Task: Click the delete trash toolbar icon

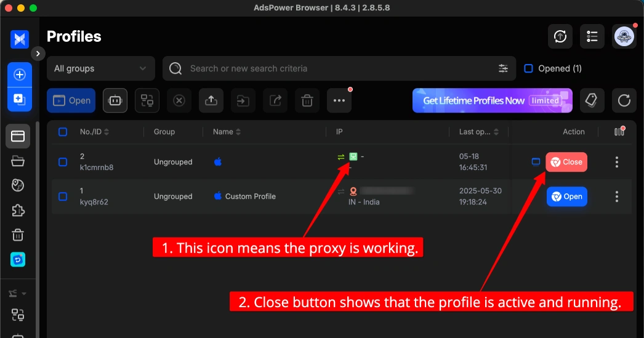Action: [x=307, y=100]
